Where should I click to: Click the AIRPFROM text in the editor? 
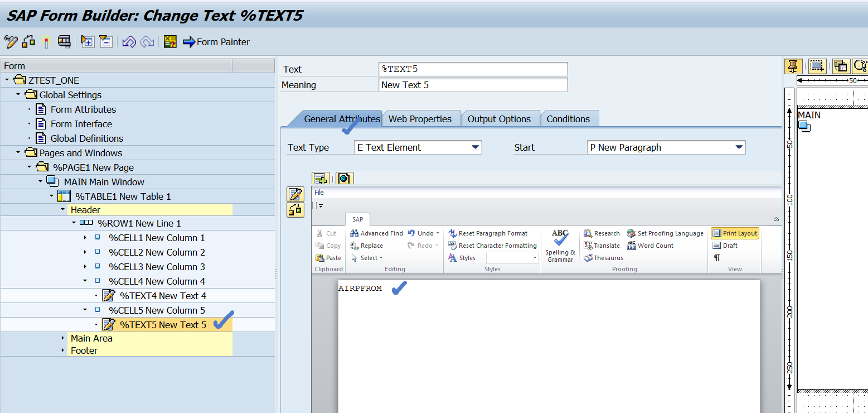coord(360,289)
